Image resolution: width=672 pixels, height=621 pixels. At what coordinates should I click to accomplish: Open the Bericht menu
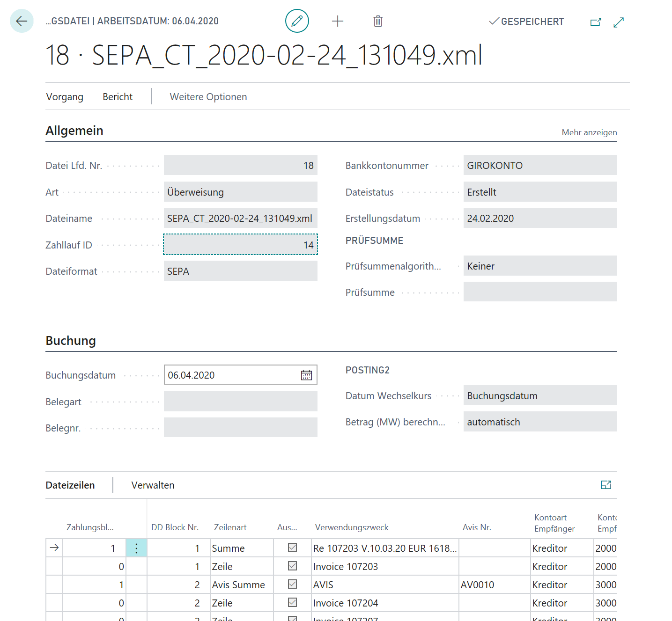click(117, 97)
